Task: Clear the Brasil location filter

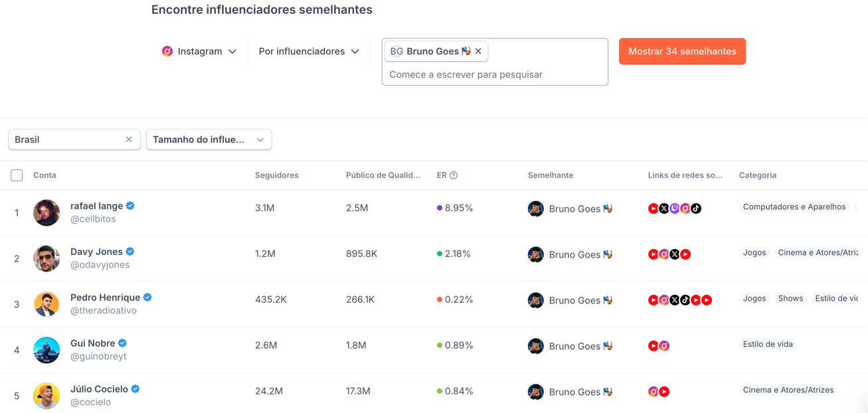Action: click(x=129, y=139)
